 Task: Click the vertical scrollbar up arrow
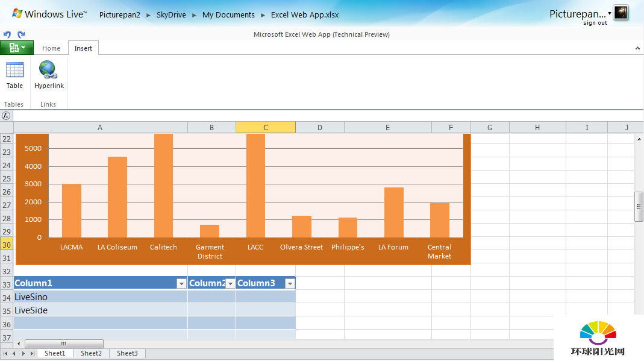(x=639, y=139)
